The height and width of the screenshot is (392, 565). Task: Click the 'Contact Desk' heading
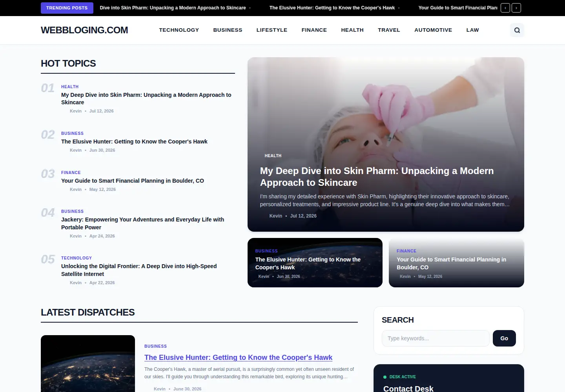408,388
